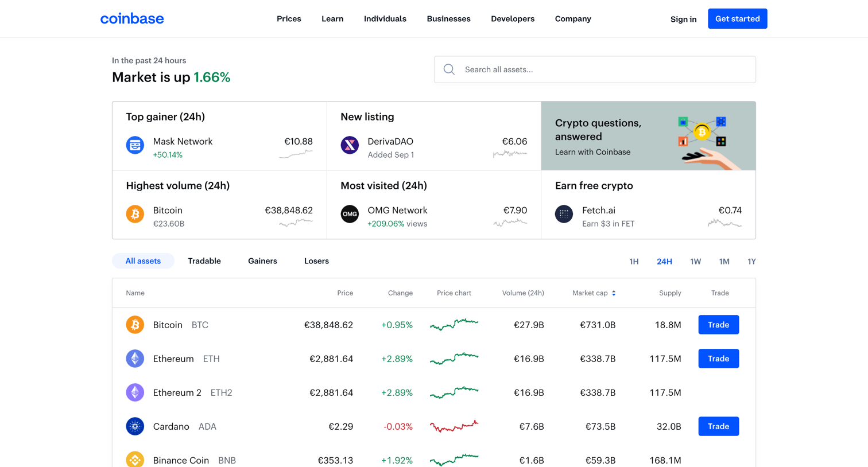Open the Developers menu
This screenshot has height=467, width=868.
point(513,19)
